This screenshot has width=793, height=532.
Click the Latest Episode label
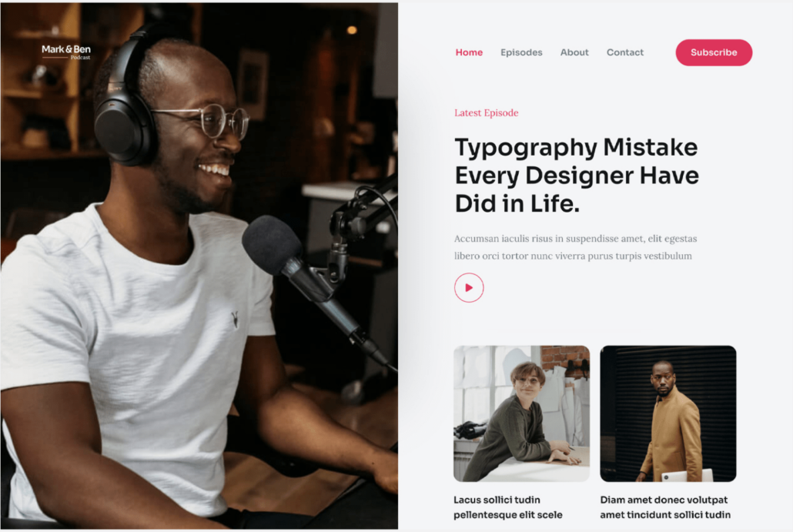(x=486, y=113)
